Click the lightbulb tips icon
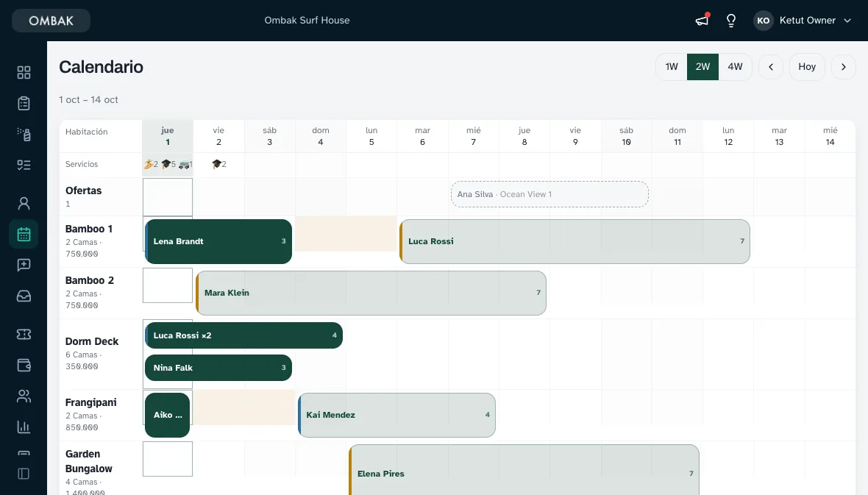Viewport: 868px width, 495px height. [x=731, y=21]
